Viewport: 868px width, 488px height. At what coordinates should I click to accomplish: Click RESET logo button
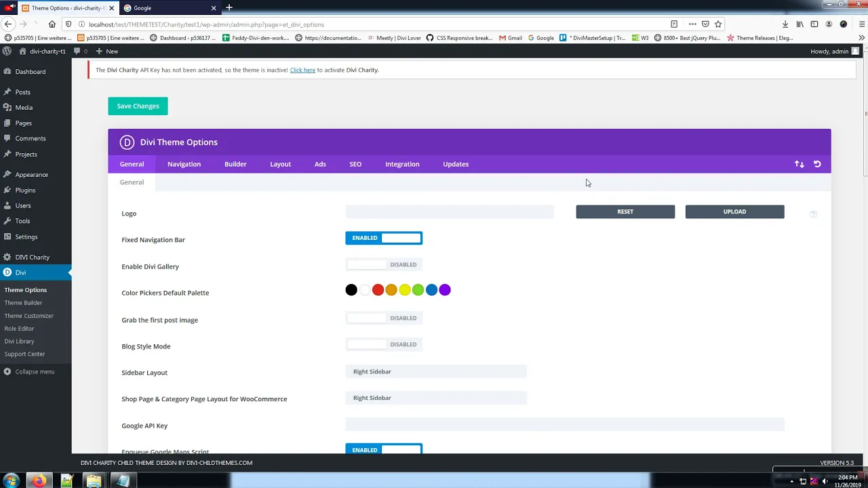tap(625, 211)
